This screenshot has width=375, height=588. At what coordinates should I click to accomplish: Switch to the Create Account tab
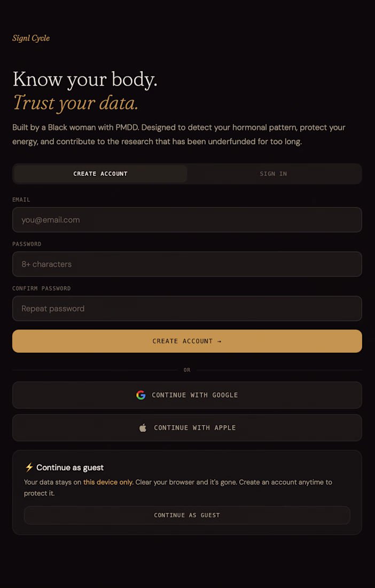click(x=100, y=174)
